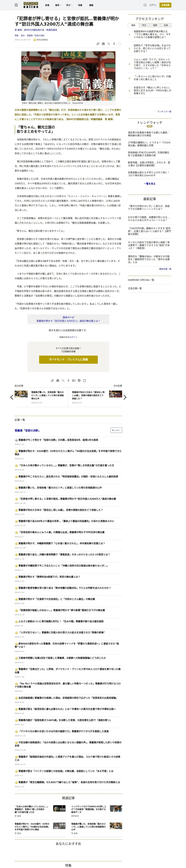The height and width of the screenshot is (868, 186).
Task: Click the clip icon above the article image
Action: 98,44
